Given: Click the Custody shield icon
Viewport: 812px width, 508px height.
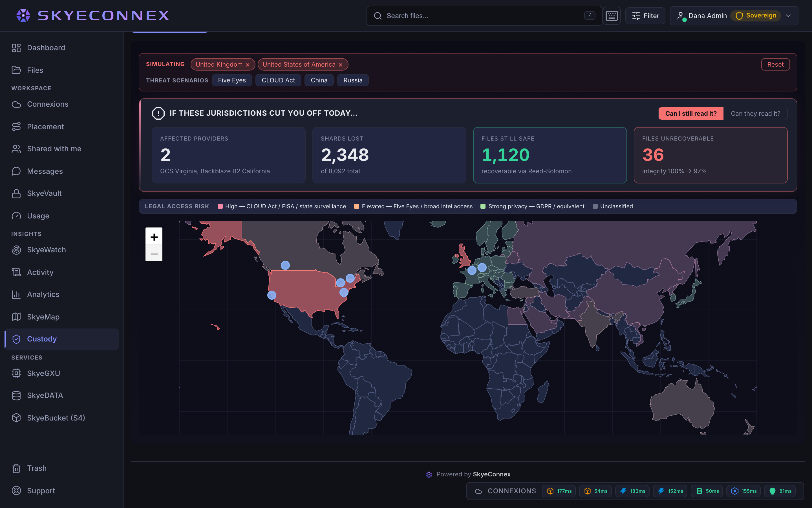Looking at the screenshot, I should [x=16, y=339].
